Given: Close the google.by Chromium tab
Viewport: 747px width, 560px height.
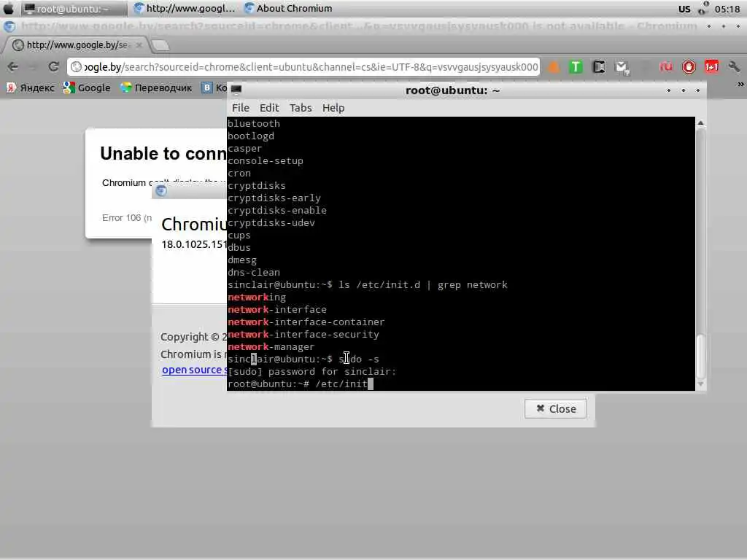Looking at the screenshot, I should (139, 44).
